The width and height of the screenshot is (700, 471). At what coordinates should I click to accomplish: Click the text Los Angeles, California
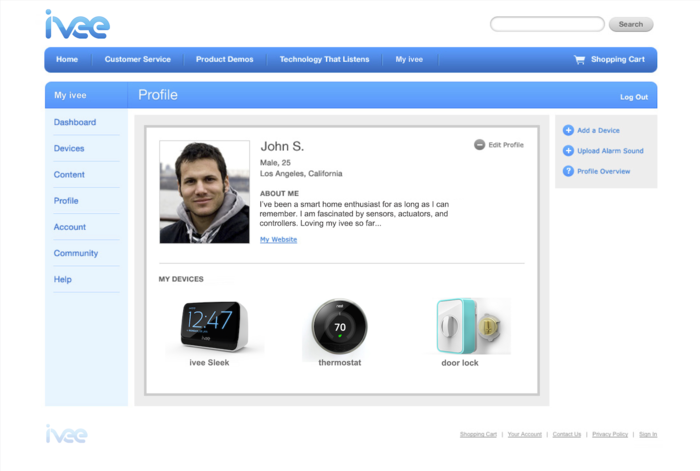click(301, 174)
